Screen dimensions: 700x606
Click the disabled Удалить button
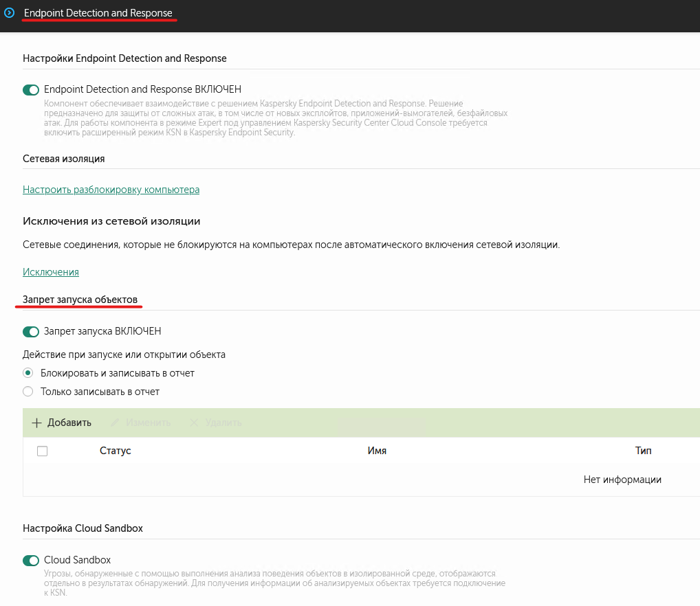pos(216,423)
